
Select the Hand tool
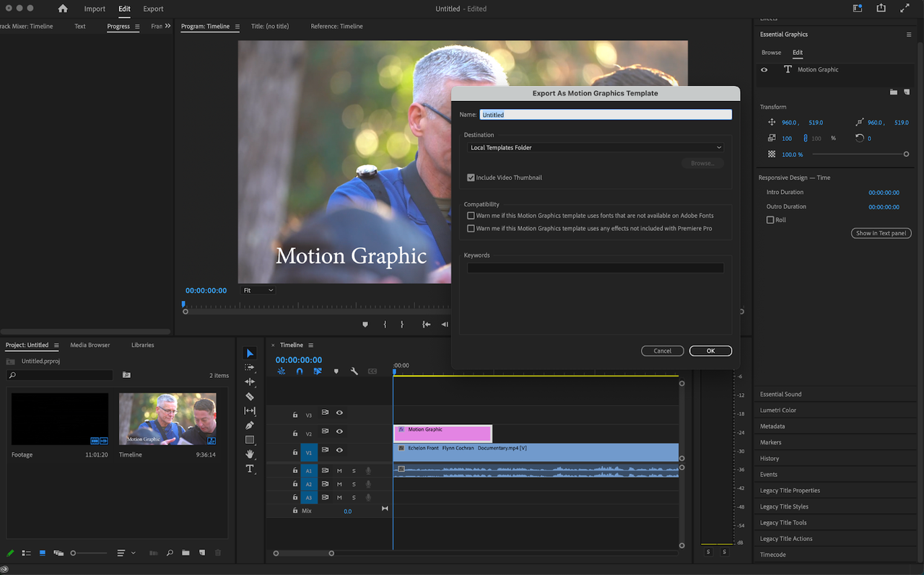pyautogui.click(x=250, y=454)
